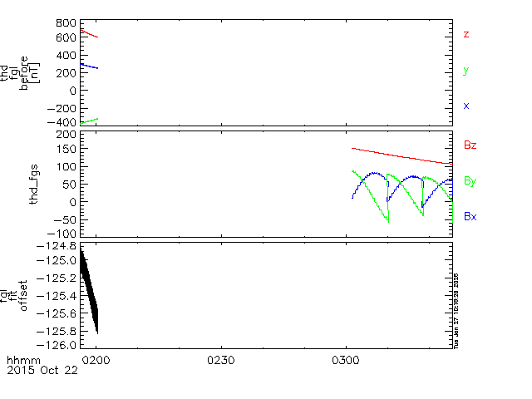The image size is (532, 399).
Task: Click the blue x legend label
Action: pyautogui.click(x=466, y=106)
